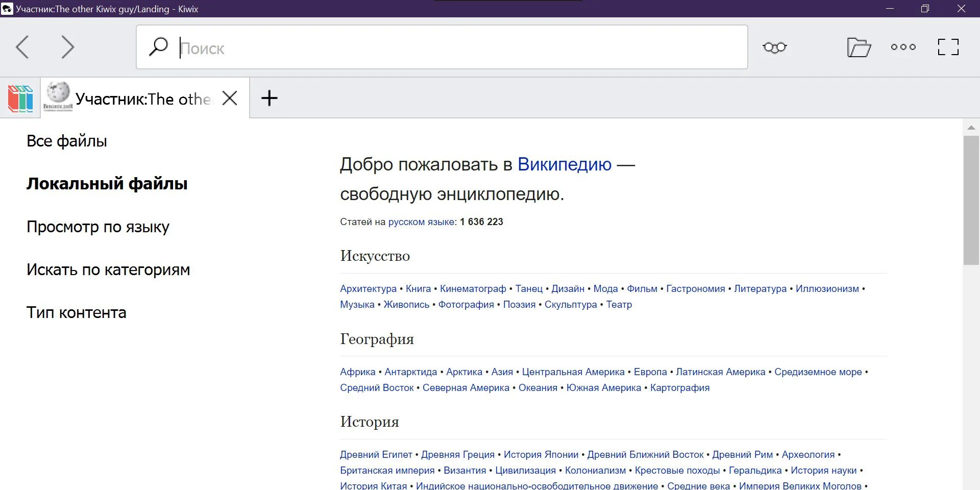The image size is (980, 490).
Task: Open a local file via folder icon
Action: [859, 47]
